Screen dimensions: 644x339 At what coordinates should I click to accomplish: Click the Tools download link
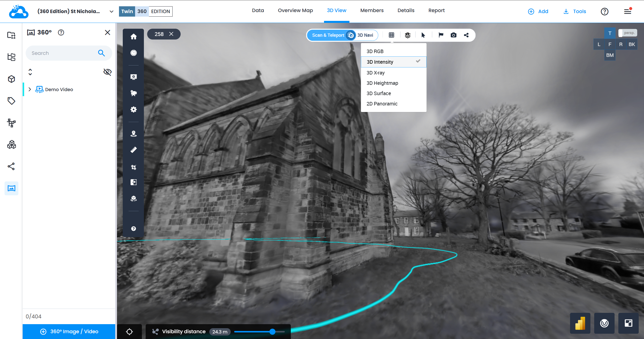click(575, 11)
